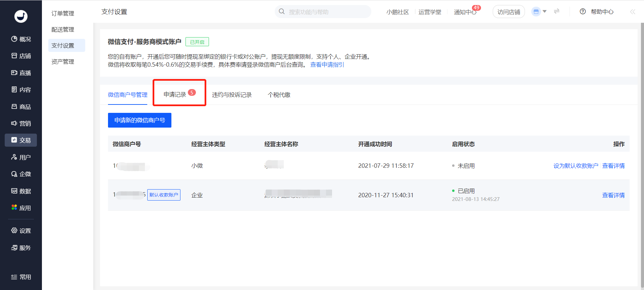644x290 pixels.
Task: Select 支付设置 submenu item
Action: [x=66, y=46]
